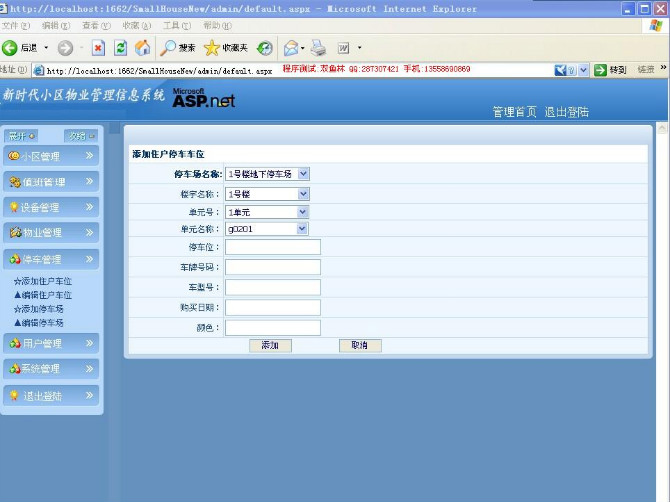The image size is (670, 502).
Task: Click the 取消 cancel button
Action: click(x=360, y=345)
